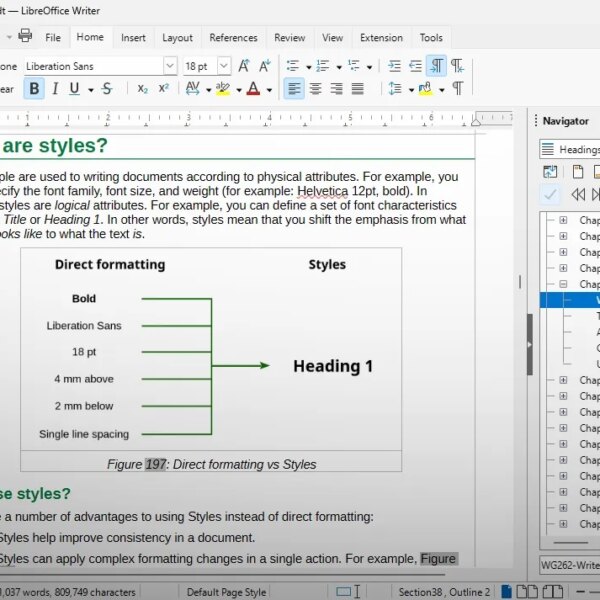Set right-to-left paragraph direction
Image resolution: width=600 pixels, height=600 pixels.
click(458, 66)
